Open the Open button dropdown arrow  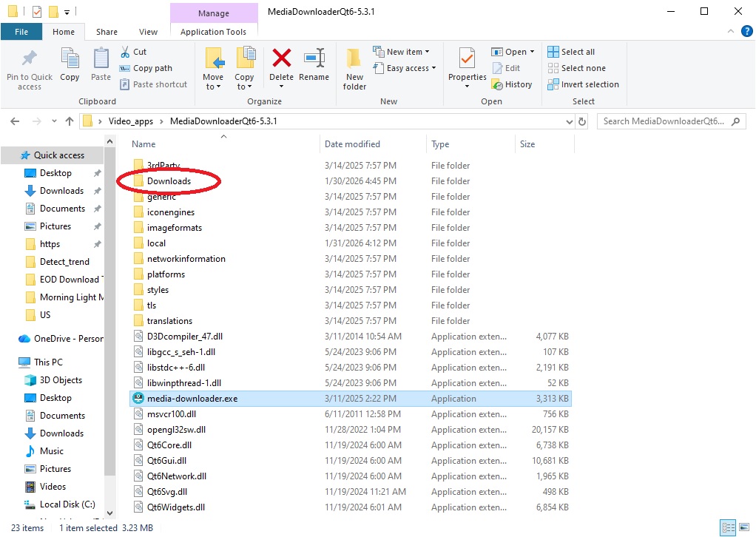(533, 52)
